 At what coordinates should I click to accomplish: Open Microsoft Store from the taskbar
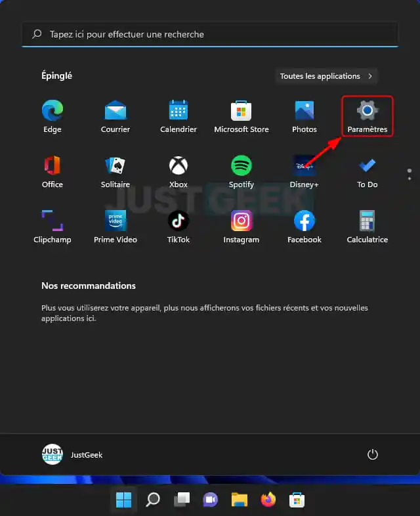[x=297, y=500]
